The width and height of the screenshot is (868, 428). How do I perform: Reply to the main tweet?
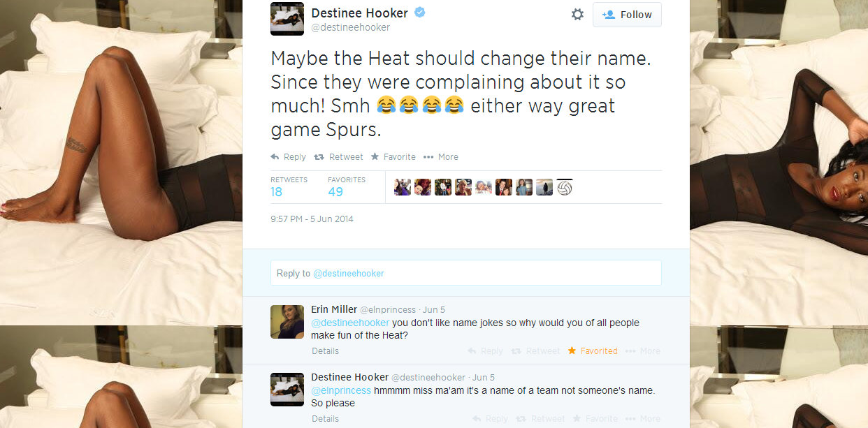pos(288,157)
